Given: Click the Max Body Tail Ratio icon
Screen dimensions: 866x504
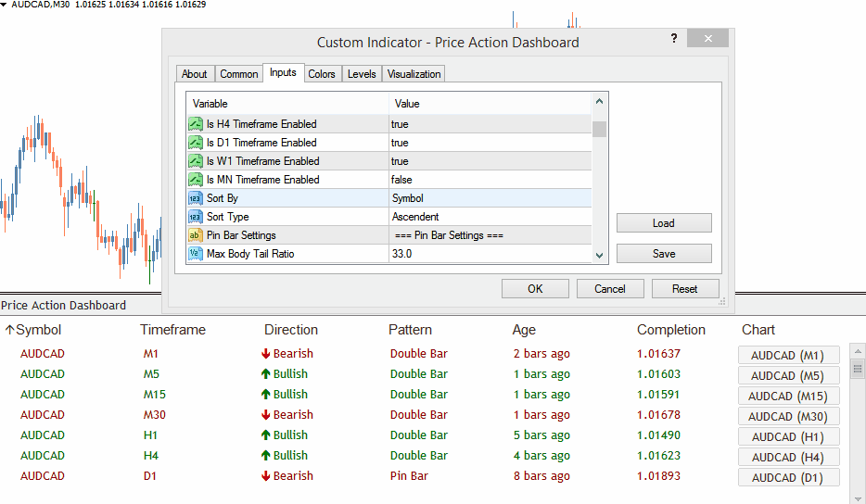Looking at the screenshot, I should [x=196, y=254].
